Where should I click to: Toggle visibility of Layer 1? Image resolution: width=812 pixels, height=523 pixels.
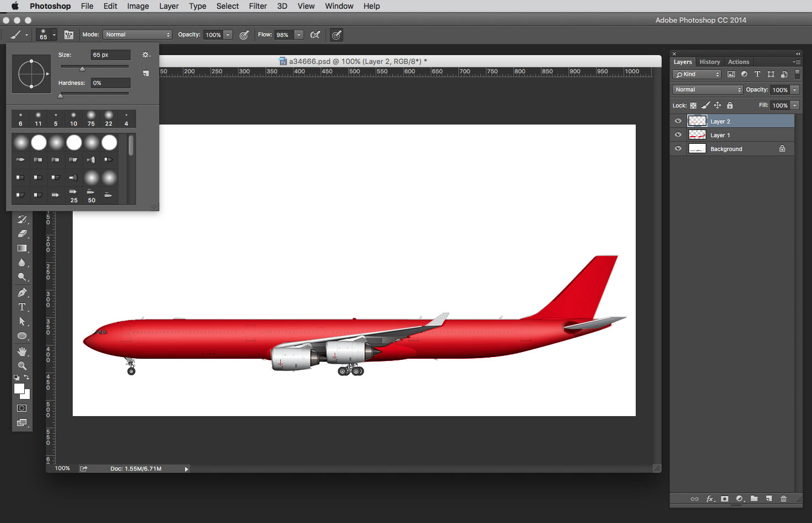(x=678, y=135)
